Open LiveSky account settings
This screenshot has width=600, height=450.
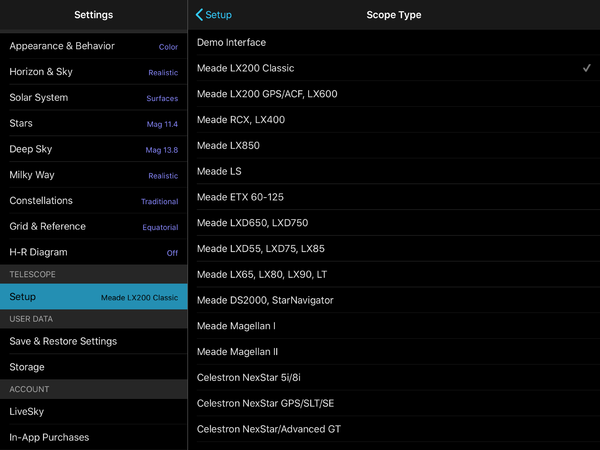click(94, 411)
